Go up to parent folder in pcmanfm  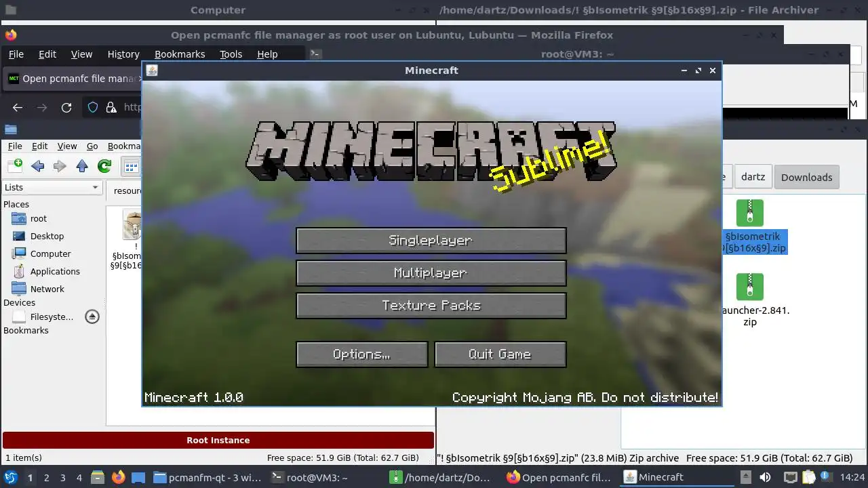(82, 166)
